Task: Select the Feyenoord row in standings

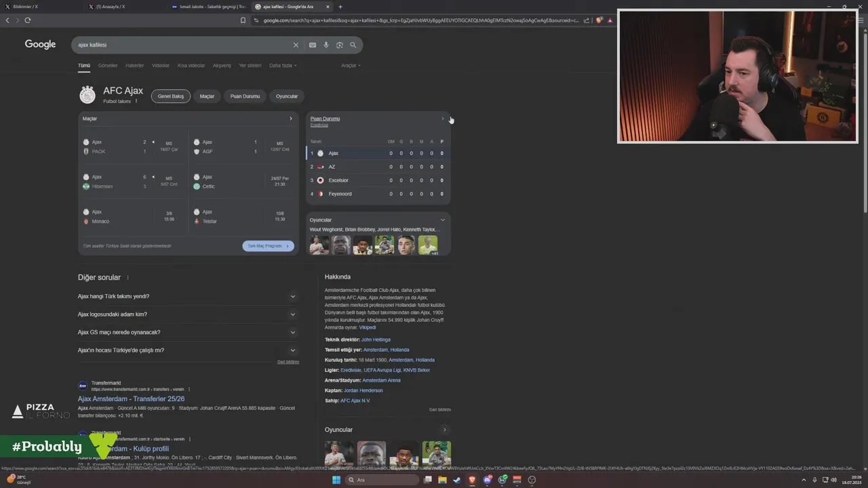Action: [x=378, y=194]
